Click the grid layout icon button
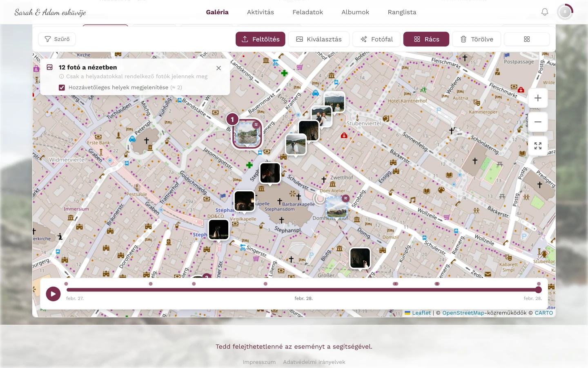The image size is (588, 368). [527, 39]
